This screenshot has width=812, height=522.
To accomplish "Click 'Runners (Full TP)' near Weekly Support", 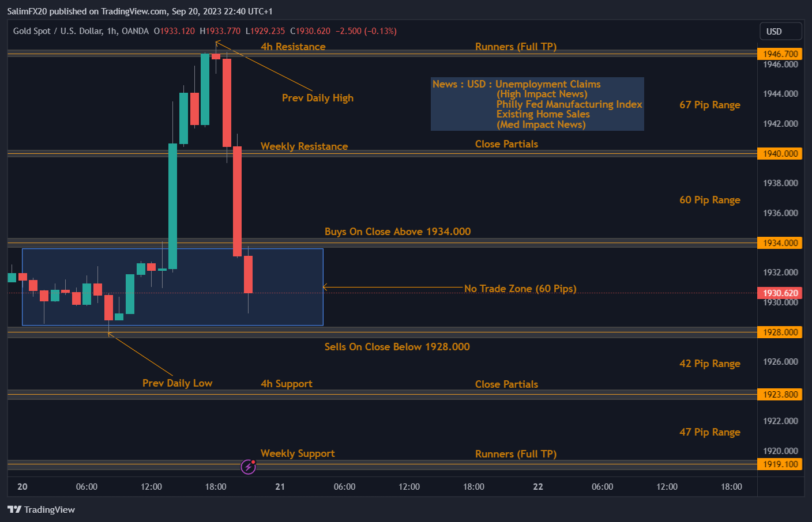I will coord(516,454).
